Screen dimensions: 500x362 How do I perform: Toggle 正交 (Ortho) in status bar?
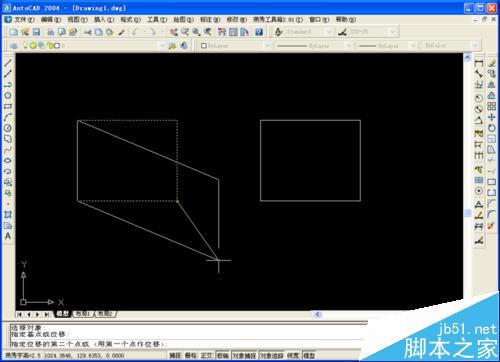pos(206,355)
